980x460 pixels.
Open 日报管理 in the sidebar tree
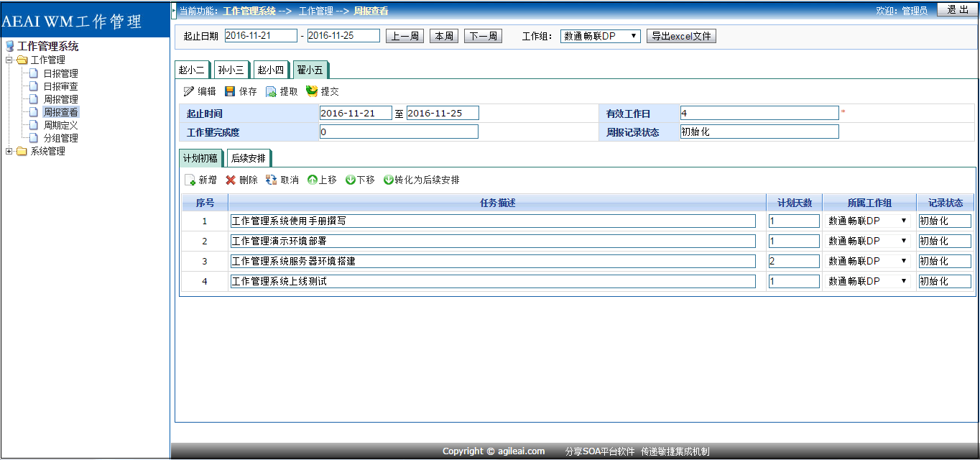(x=60, y=73)
